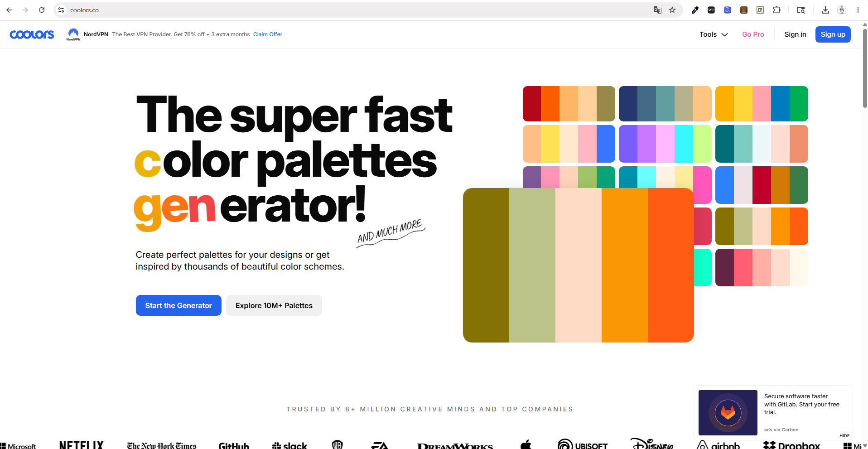Hide the GitLab Carbon ad

(844, 436)
